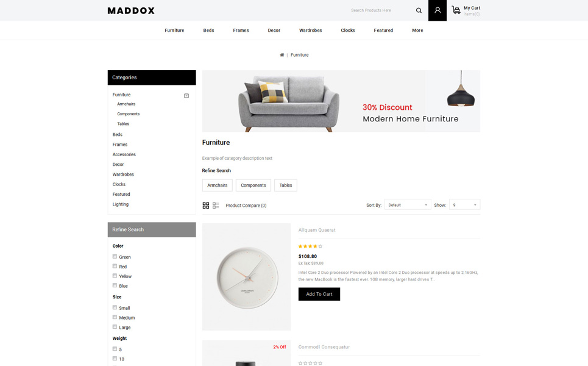Open the More menu item

pyautogui.click(x=417, y=30)
